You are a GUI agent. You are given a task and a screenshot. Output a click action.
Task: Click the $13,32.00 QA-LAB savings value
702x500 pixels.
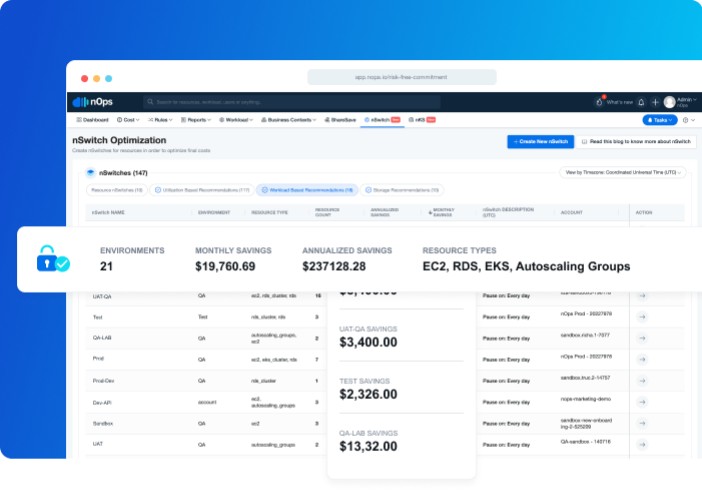point(368,446)
